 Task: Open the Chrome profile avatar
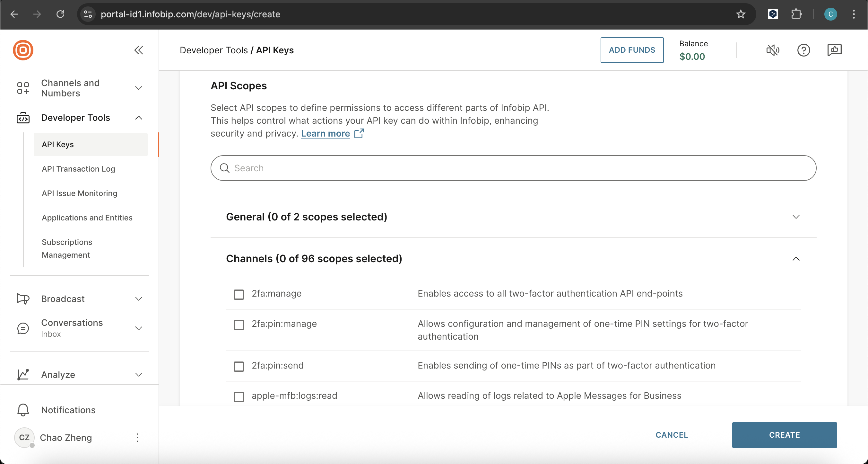(x=830, y=14)
